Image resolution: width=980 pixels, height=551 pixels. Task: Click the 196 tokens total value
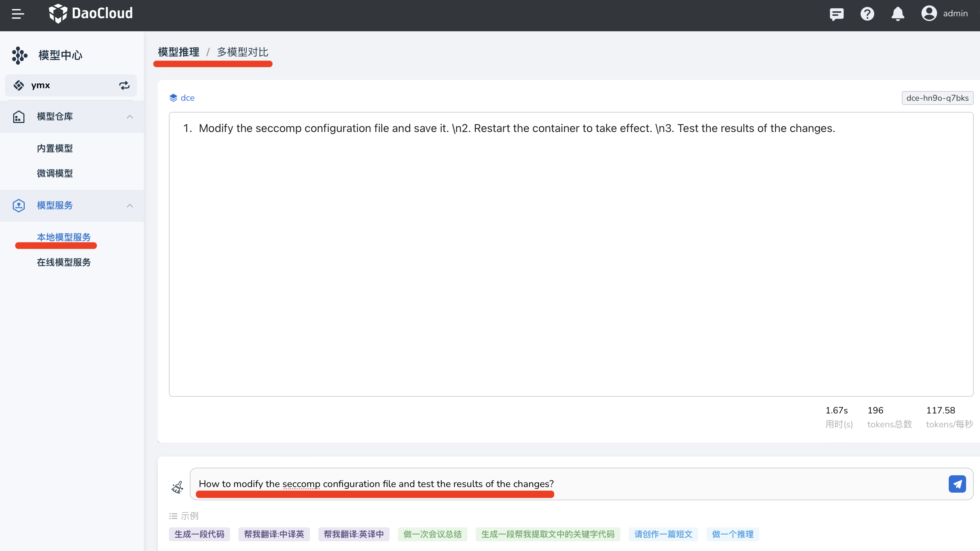pyautogui.click(x=875, y=411)
